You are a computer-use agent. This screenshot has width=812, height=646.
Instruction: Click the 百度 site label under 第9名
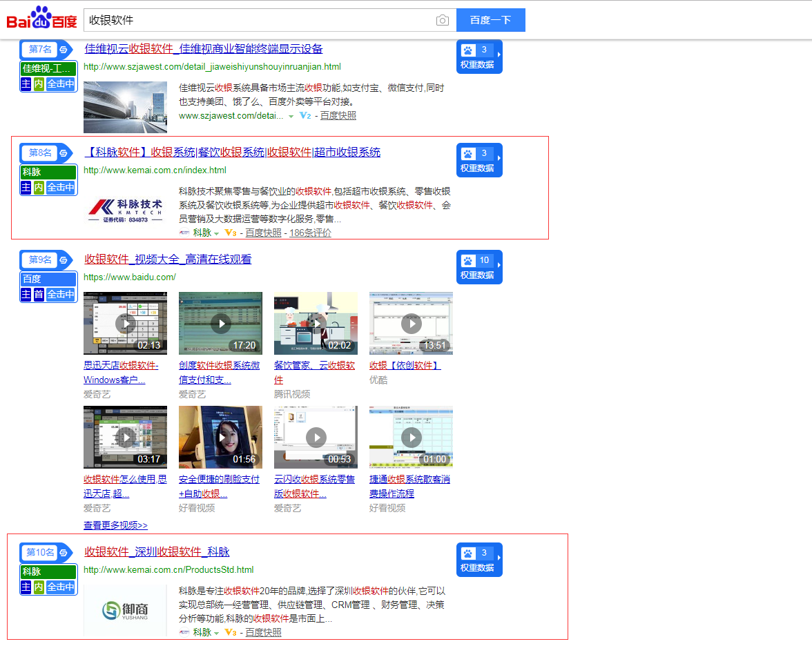(48, 279)
